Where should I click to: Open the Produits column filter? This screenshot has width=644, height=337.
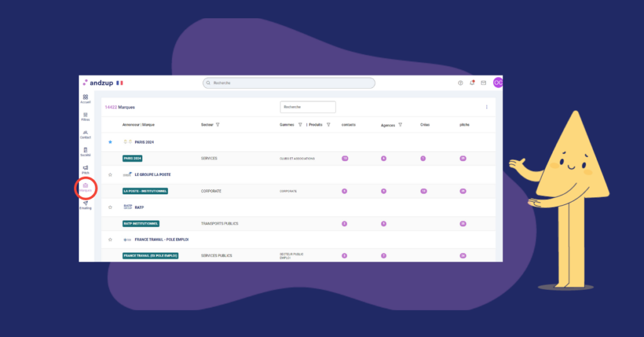coord(328,124)
